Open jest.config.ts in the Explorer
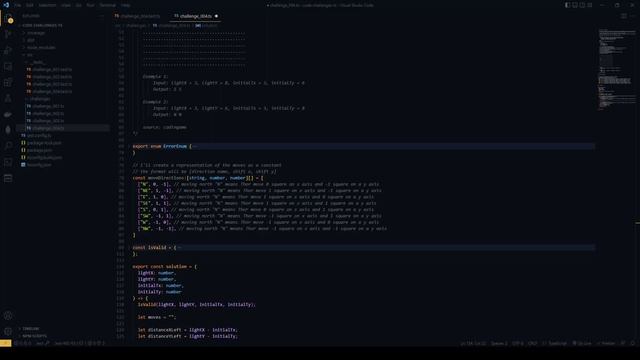Image resolution: width=640 pixels, height=360 pixels. [39, 136]
